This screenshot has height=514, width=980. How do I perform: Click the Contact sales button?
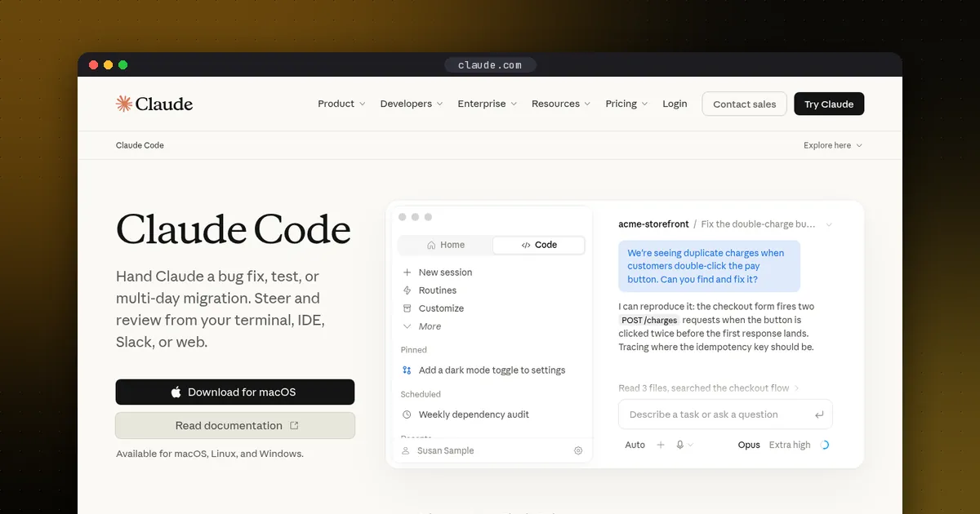[x=745, y=104]
